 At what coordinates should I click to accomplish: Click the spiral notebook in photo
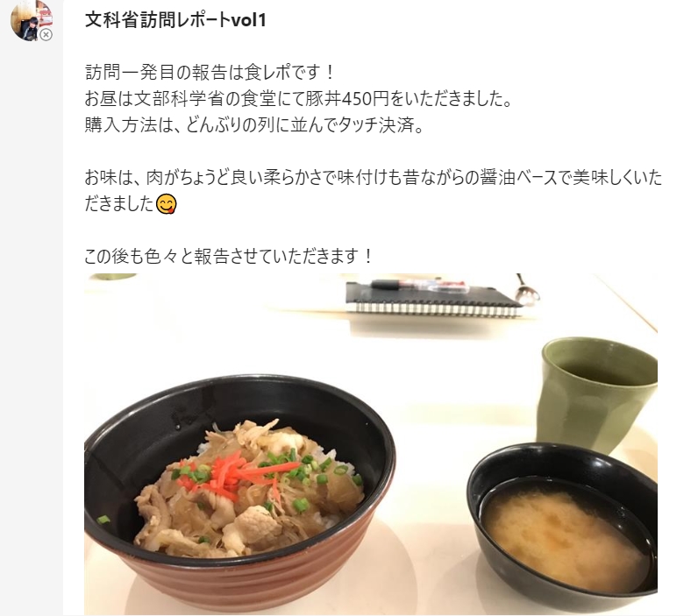coord(434,299)
